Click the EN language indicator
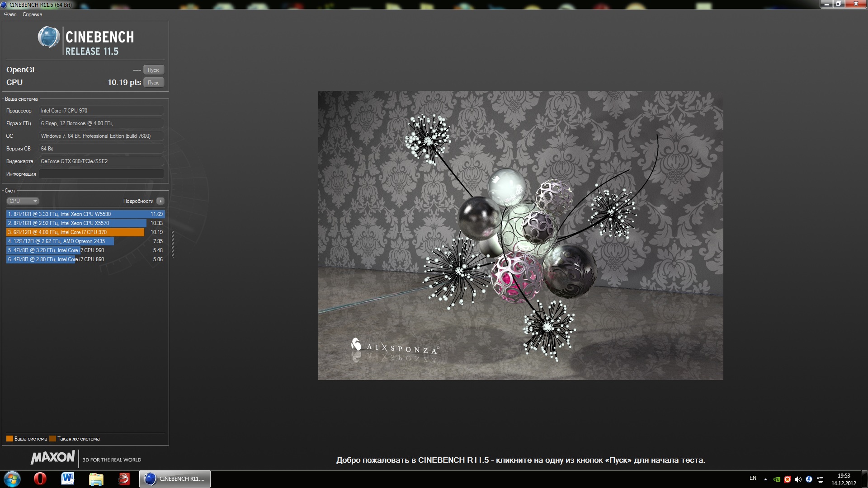Viewport: 868px width, 488px height. click(753, 478)
